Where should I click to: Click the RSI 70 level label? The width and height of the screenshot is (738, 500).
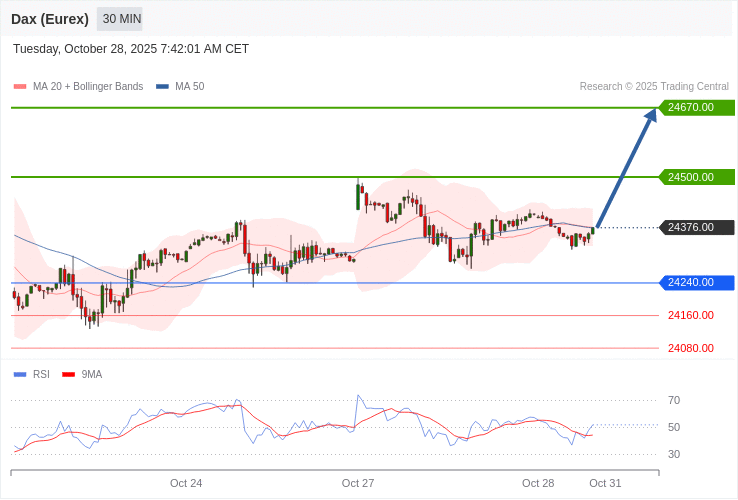[674, 400]
